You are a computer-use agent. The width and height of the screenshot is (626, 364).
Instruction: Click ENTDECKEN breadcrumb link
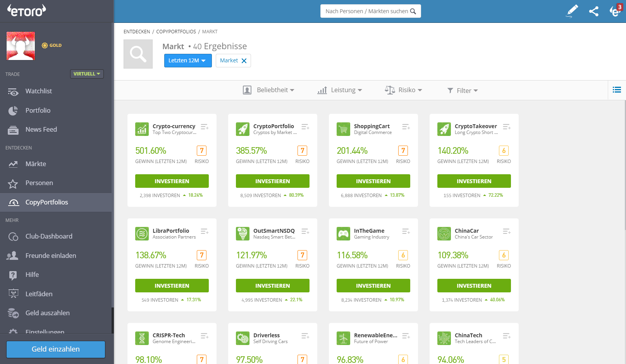(x=137, y=32)
